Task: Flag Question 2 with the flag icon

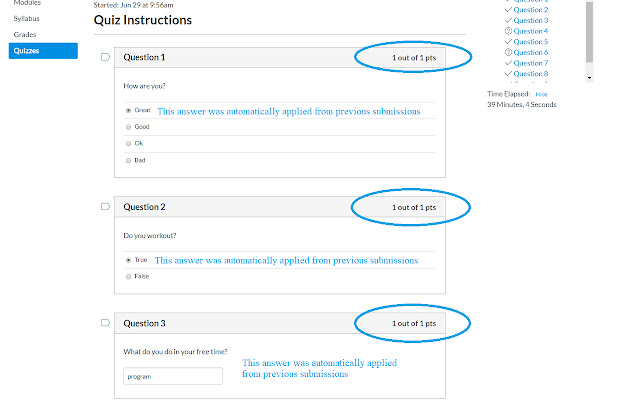Action: (105, 207)
